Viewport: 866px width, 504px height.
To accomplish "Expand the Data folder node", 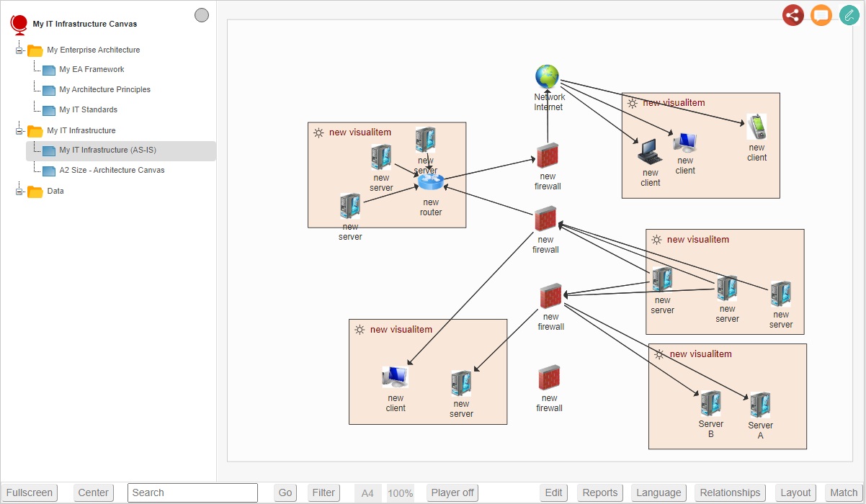I will pos(19,192).
